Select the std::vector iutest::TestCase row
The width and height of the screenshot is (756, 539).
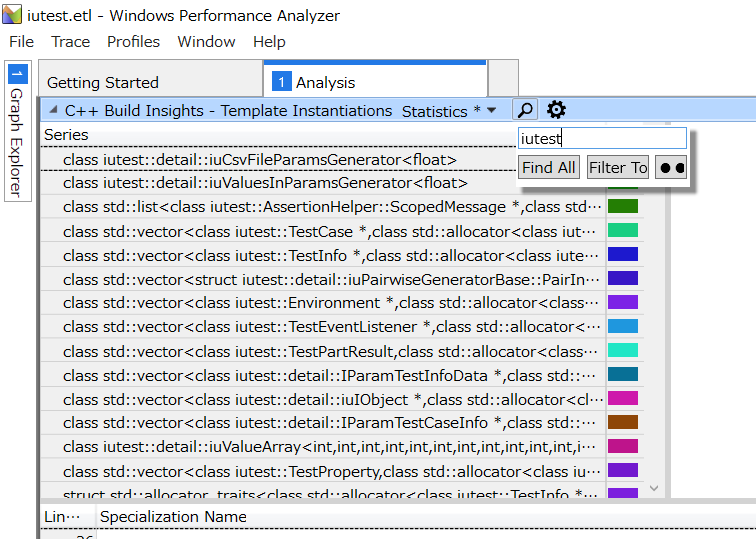tap(323, 231)
